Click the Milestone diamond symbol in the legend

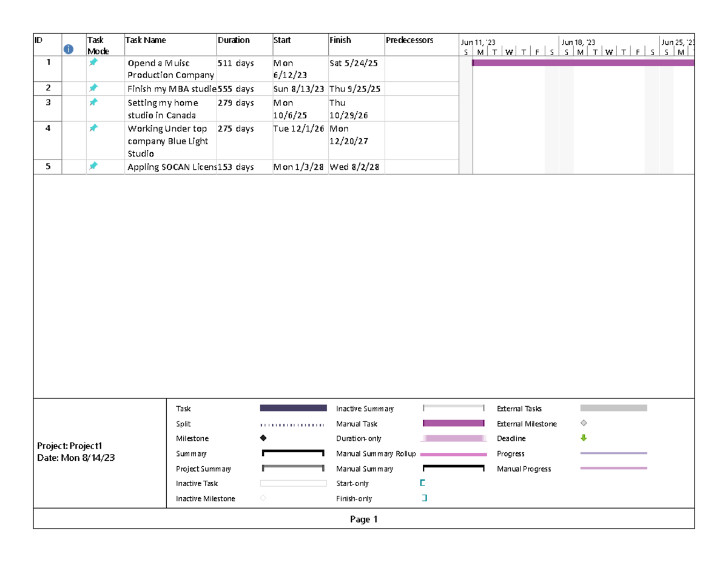[263, 438]
